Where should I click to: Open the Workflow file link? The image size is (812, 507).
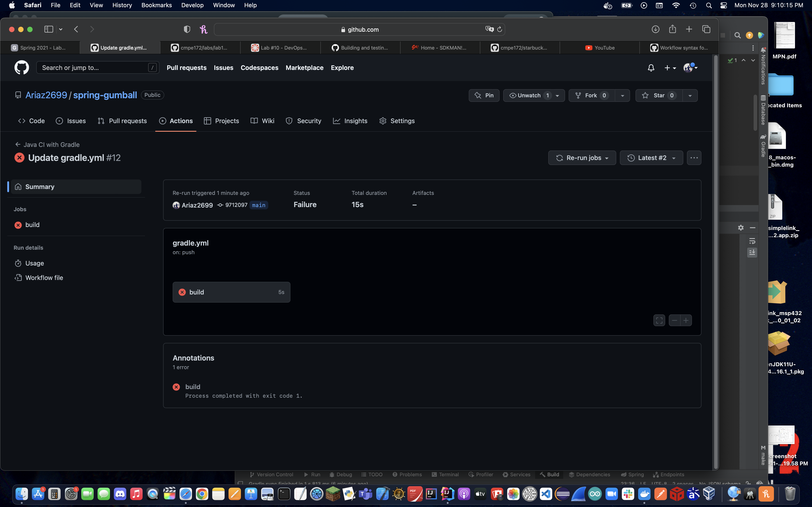(44, 278)
